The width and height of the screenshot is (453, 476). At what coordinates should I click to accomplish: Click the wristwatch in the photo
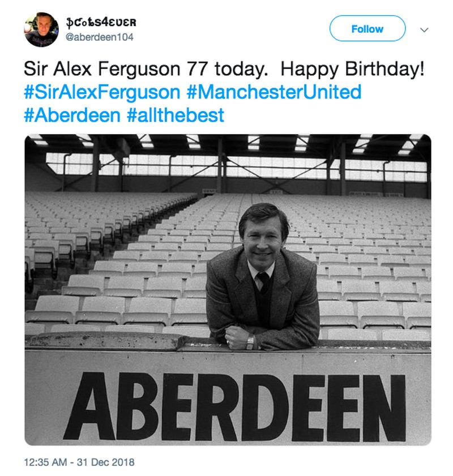tap(250, 342)
